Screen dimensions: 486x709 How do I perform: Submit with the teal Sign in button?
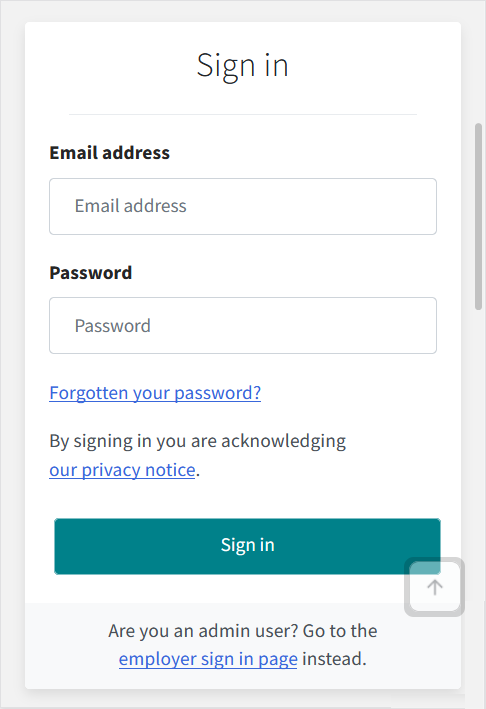(x=247, y=546)
